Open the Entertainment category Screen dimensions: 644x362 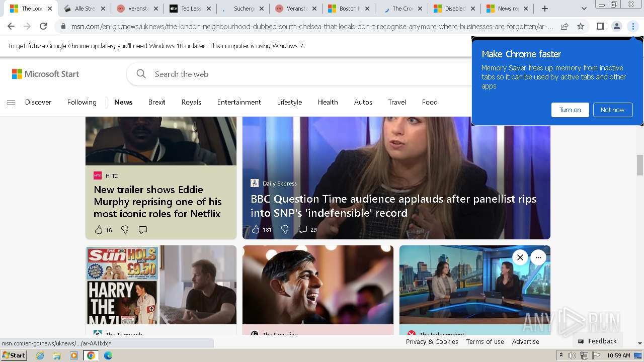coord(239,102)
